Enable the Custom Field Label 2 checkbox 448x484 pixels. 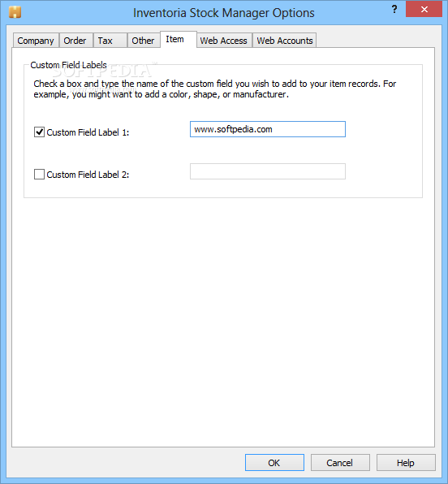pyautogui.click(x=39, y=174)
